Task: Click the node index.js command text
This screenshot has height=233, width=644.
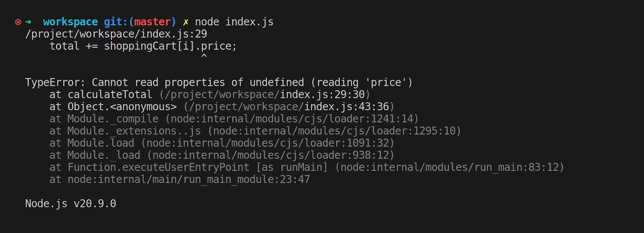Action: (x=234, y=22)
